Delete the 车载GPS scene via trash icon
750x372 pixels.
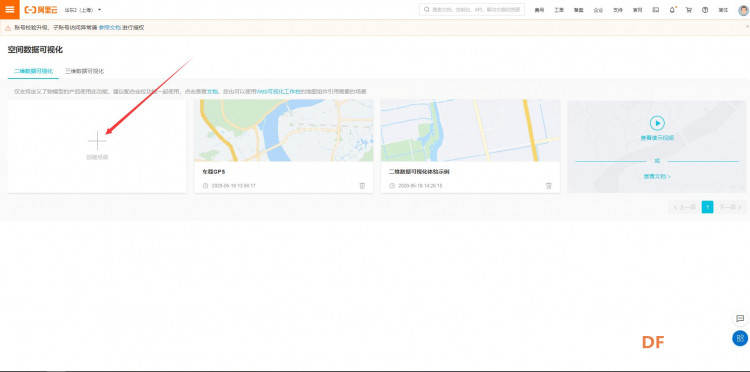click(x=362, y=186)
